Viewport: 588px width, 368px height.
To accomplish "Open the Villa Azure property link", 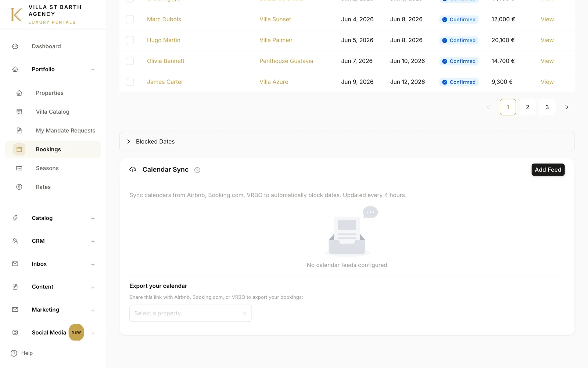I will pos(274,82).
